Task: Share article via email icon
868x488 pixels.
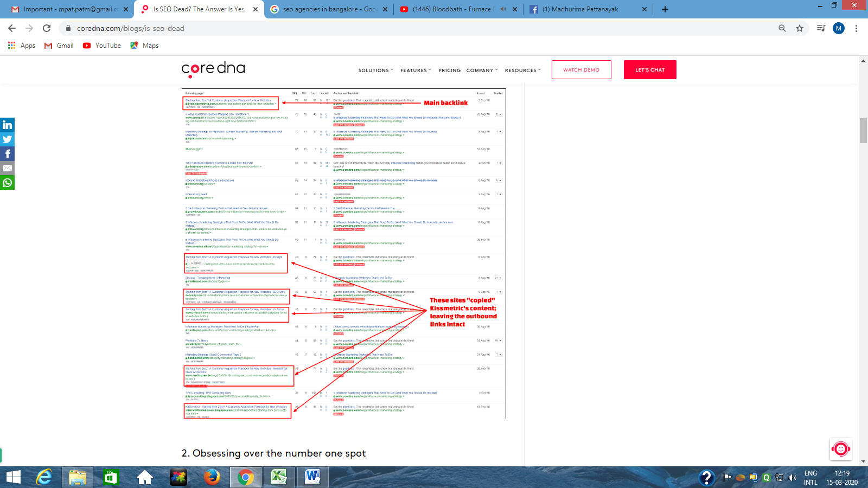Action: point(7,168)
